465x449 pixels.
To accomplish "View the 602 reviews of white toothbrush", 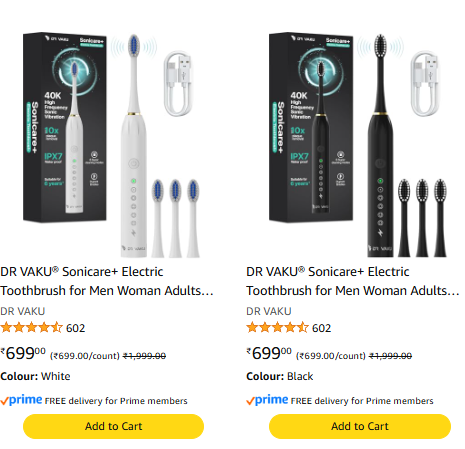I will pyautogui.click(x=76, y=328).
